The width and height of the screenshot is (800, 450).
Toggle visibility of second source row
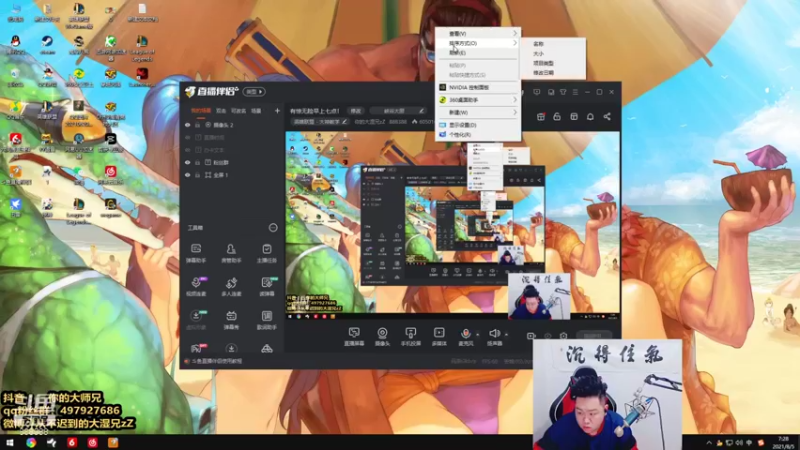187,137
